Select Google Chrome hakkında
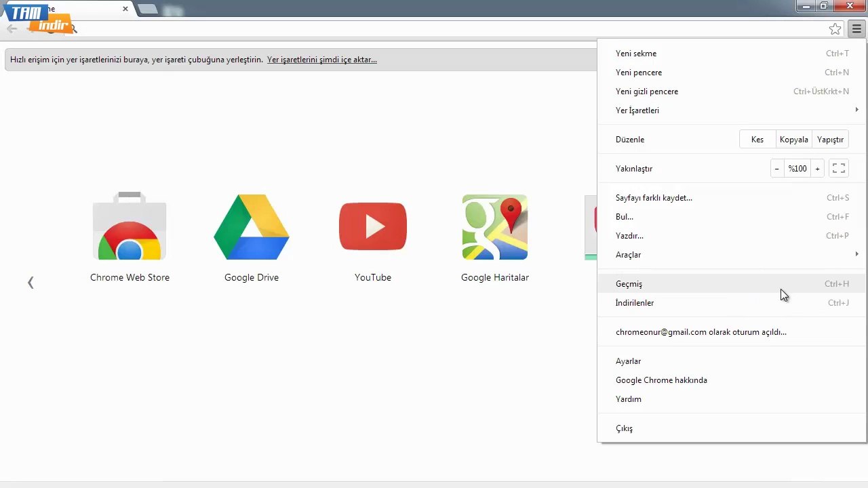 pos(731,380)
